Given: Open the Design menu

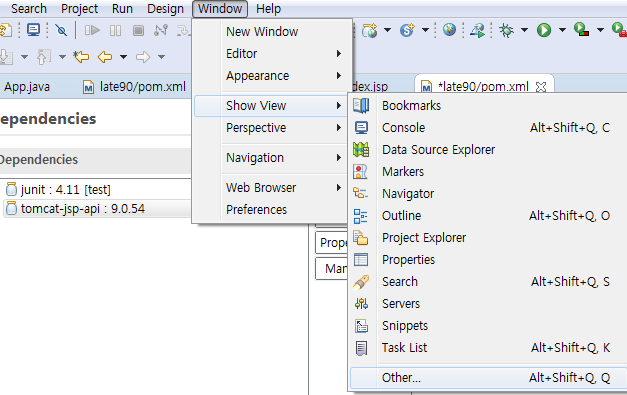Looking at the screenshot, I should click(x=165, y=8).
